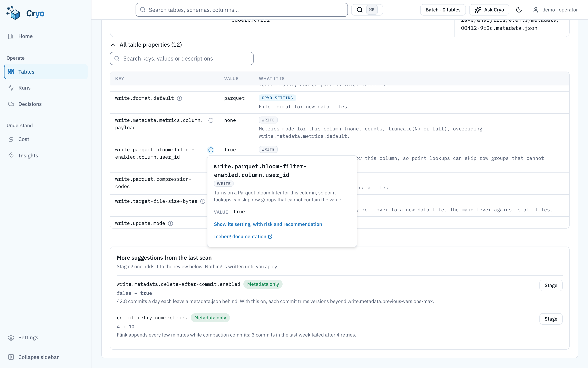Open the Cost page

click(x=46, y=139)
